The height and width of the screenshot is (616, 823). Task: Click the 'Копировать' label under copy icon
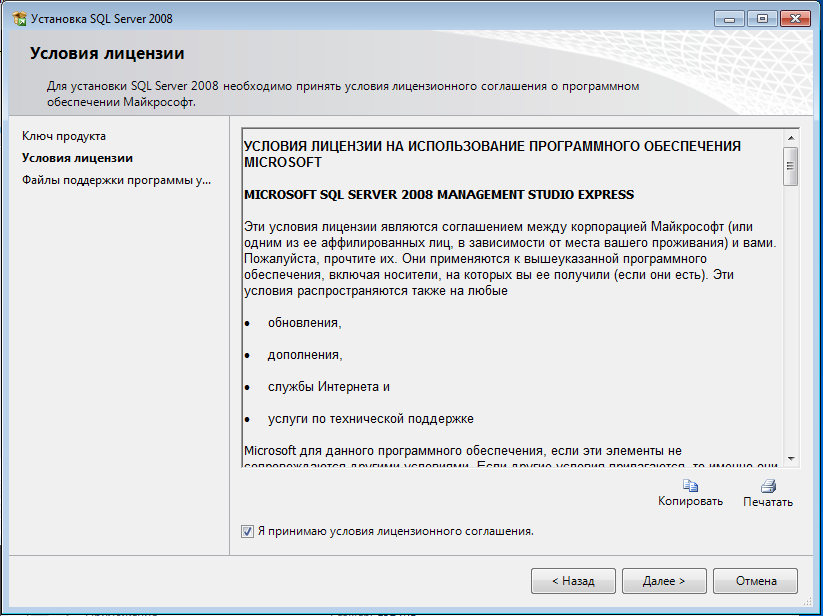click(x=690, y=501)
